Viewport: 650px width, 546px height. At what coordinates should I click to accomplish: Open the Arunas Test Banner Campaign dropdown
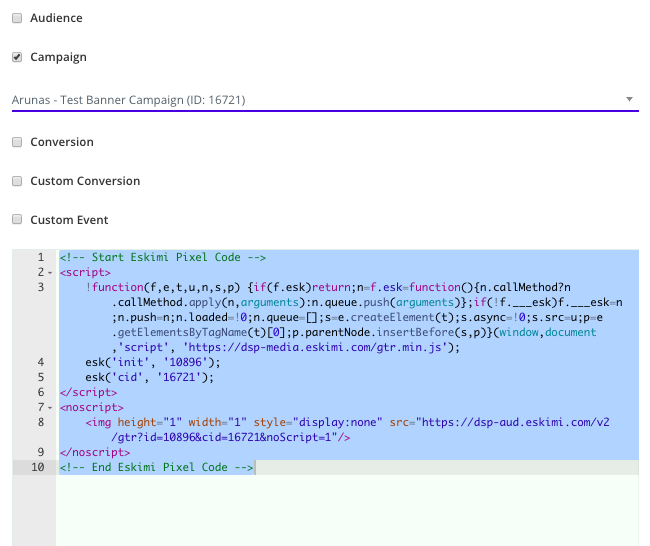tap(325, 100)
